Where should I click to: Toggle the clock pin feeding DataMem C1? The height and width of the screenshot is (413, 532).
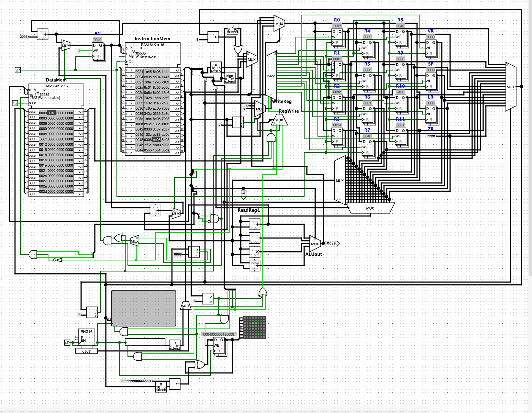pyautogui.click(x=15, y=103)
